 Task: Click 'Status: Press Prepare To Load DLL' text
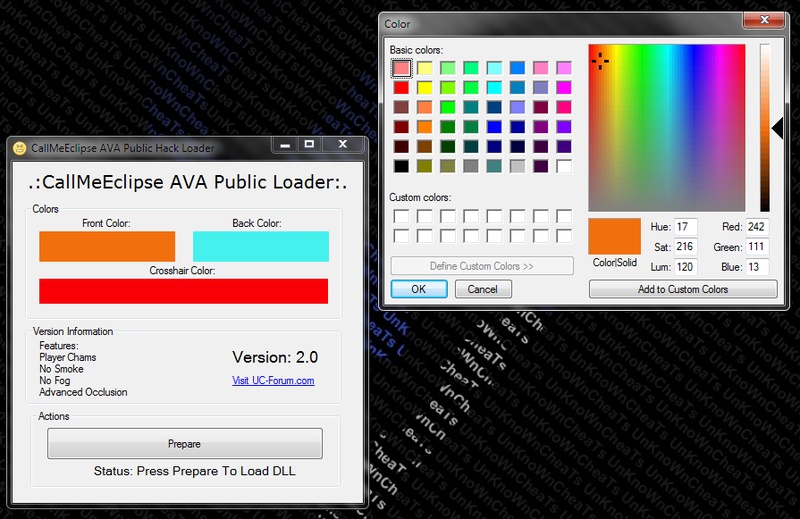(194, 471)
